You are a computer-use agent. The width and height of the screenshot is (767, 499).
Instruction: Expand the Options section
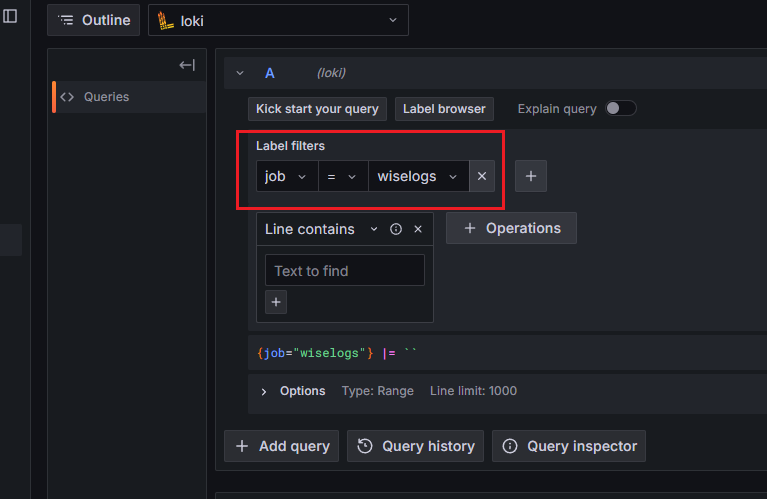click(264, 391)
